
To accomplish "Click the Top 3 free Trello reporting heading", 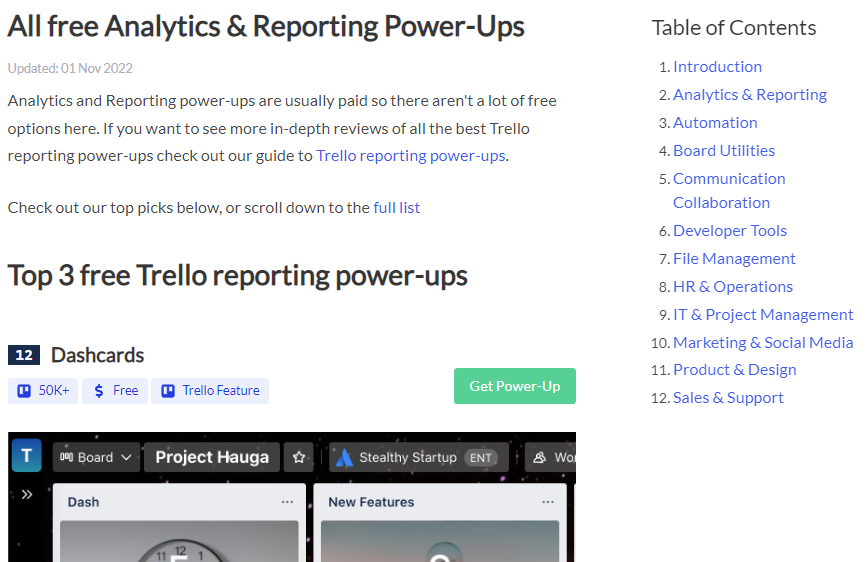I will 237,276.
